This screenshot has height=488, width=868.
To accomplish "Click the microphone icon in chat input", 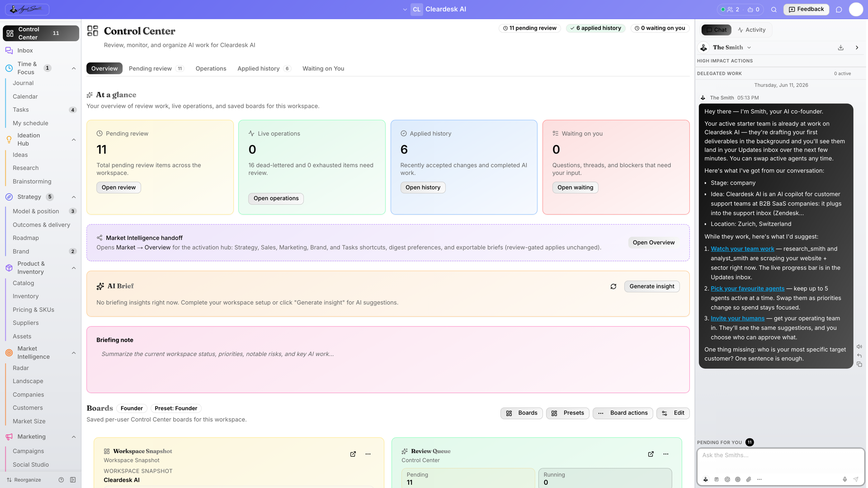I will [x=845, y=479].
